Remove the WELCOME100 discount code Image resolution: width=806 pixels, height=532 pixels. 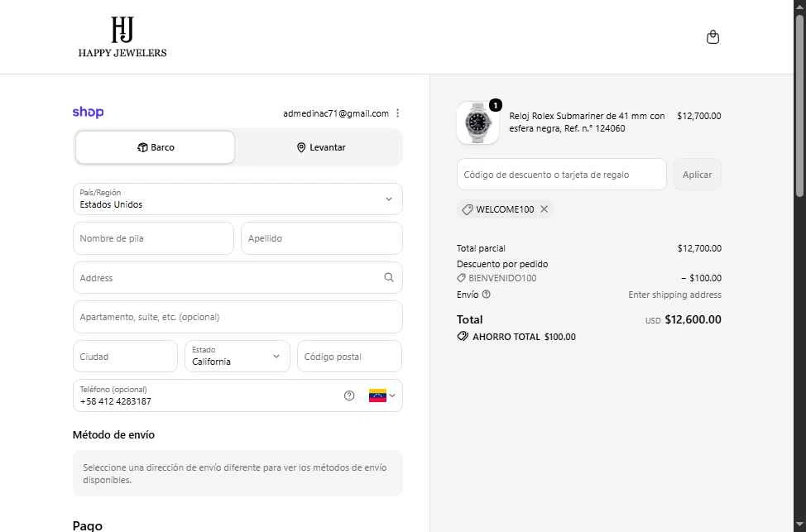pos(544,209)
